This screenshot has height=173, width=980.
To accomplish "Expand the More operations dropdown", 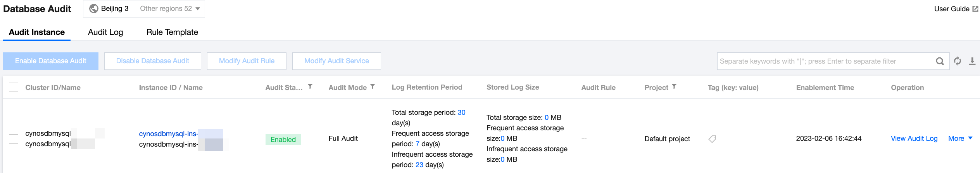I will pyautogui.click(x=960, y=138).
